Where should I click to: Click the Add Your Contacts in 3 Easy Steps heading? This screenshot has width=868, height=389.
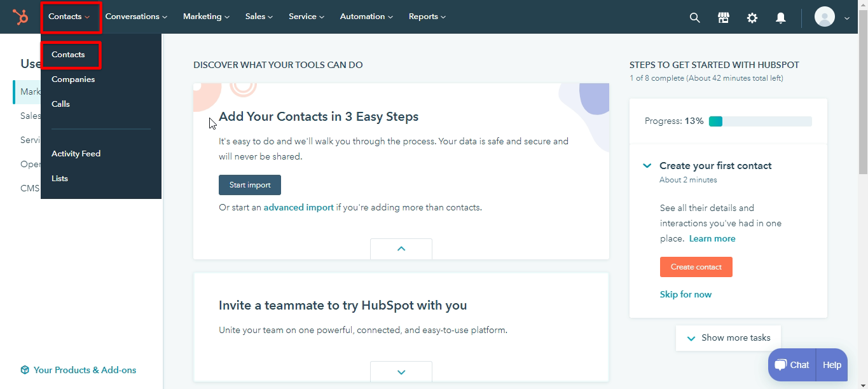click(x=319, y=117)
